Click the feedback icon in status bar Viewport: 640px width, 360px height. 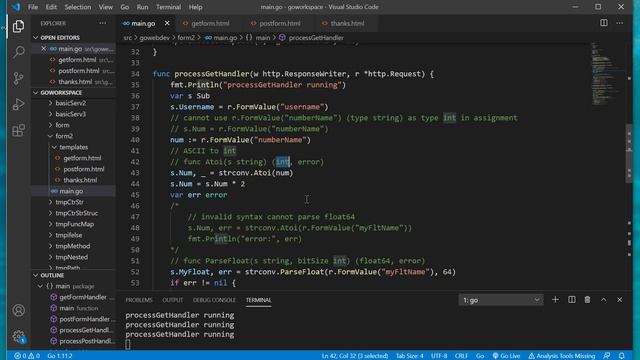[607, 356]
